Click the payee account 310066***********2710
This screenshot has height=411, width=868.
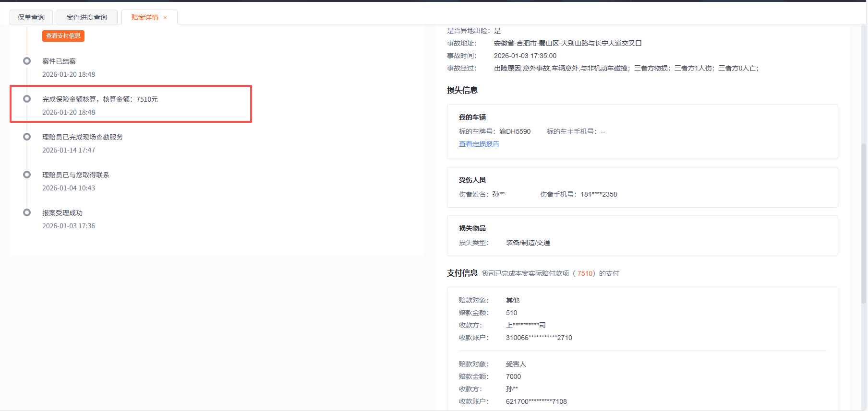(539, 338)
